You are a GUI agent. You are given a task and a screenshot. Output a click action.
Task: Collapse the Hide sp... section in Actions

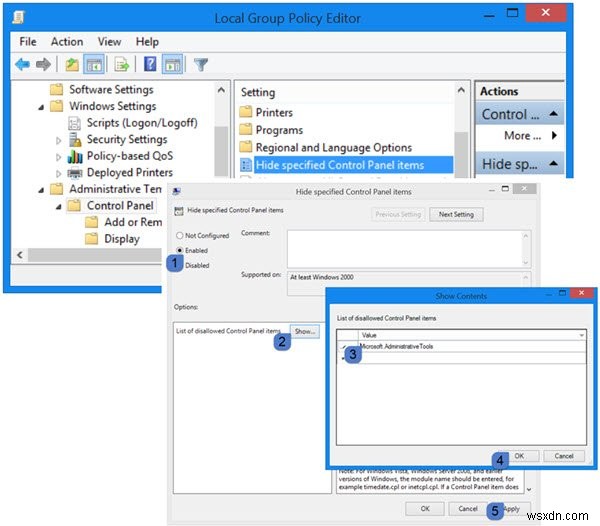coord(553,163)
